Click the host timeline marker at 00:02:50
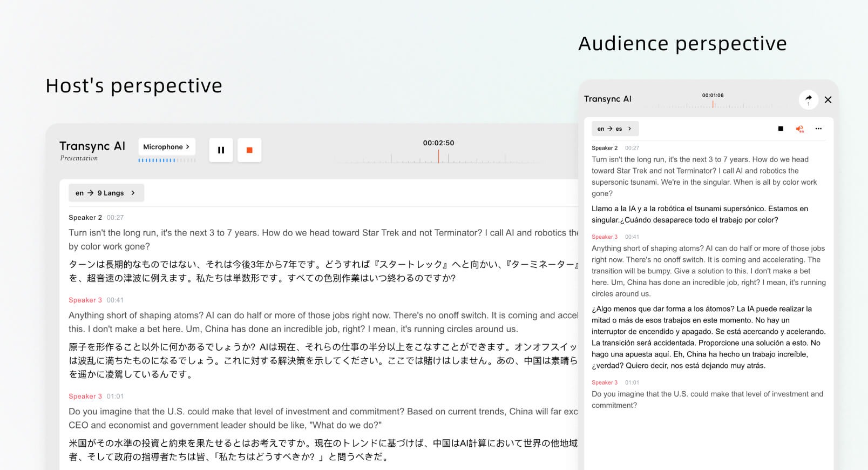This screenshot has height=470, width=868. click(438, 157)
